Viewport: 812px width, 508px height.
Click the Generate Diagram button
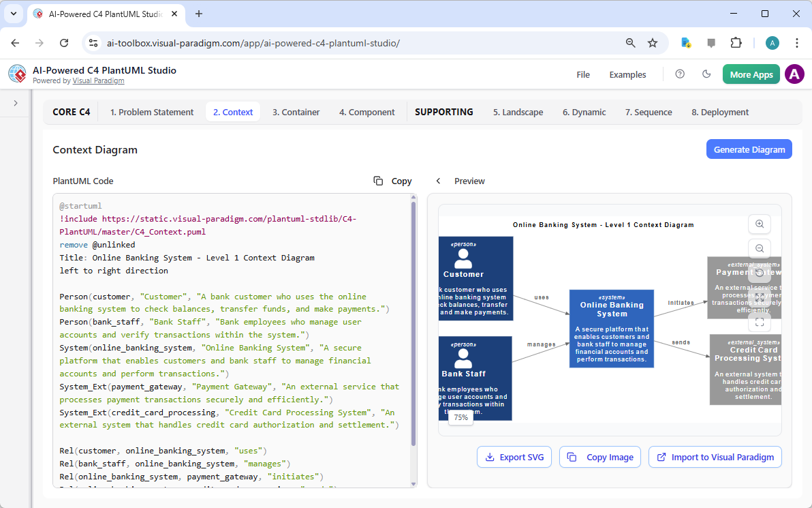point(749,149)
